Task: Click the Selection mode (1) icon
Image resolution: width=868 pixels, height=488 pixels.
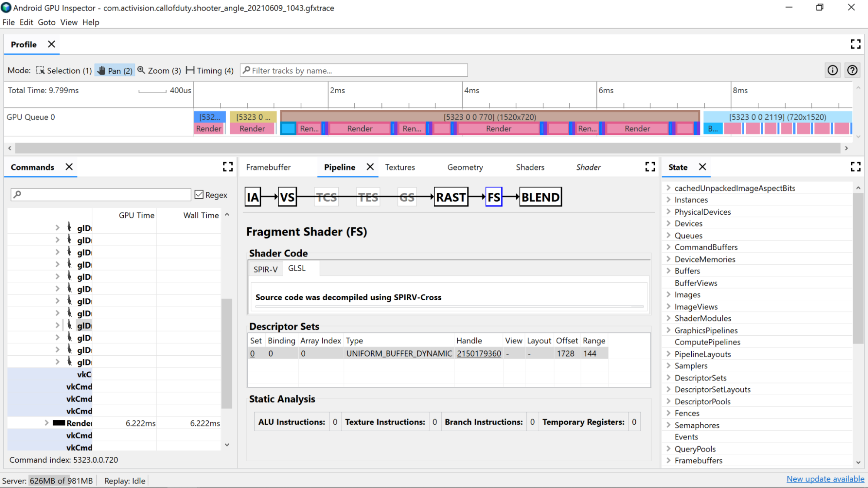Action: pyautogui.click(x=40, y=70)
